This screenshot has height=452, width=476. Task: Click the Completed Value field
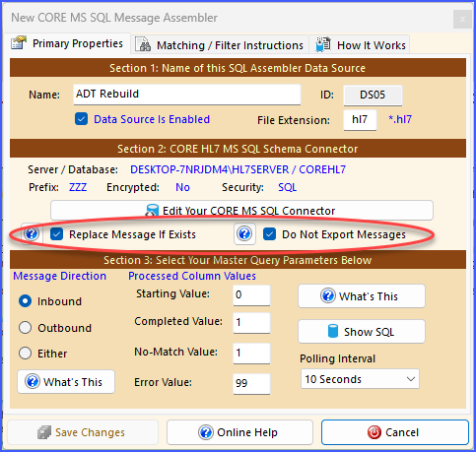pos(251,323)
